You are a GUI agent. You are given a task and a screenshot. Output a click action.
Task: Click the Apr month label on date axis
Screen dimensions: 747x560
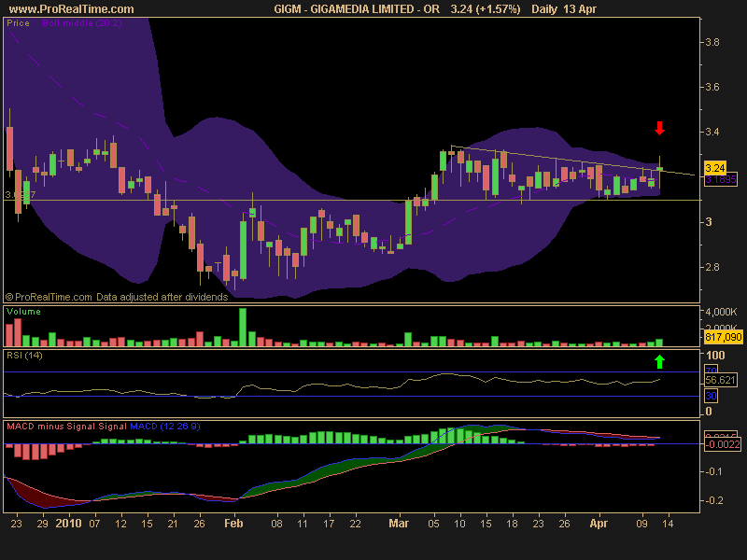599,524
